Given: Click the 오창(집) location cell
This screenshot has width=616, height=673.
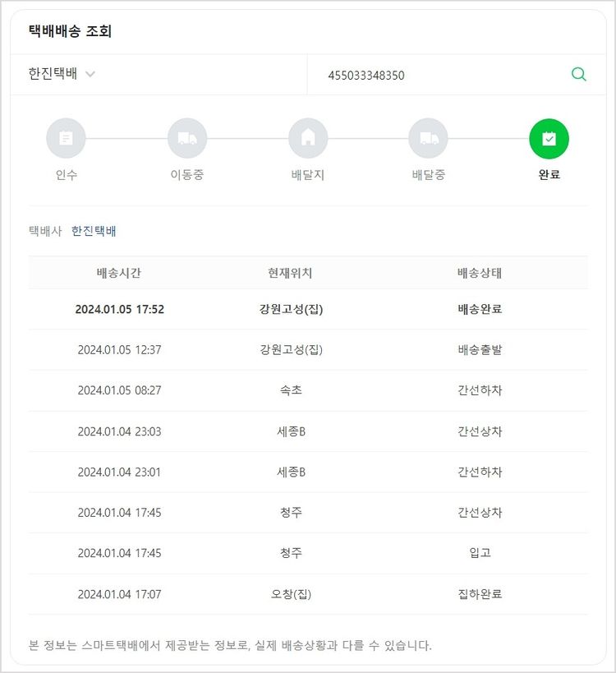Looking at the screenshot, I should 291,594.
